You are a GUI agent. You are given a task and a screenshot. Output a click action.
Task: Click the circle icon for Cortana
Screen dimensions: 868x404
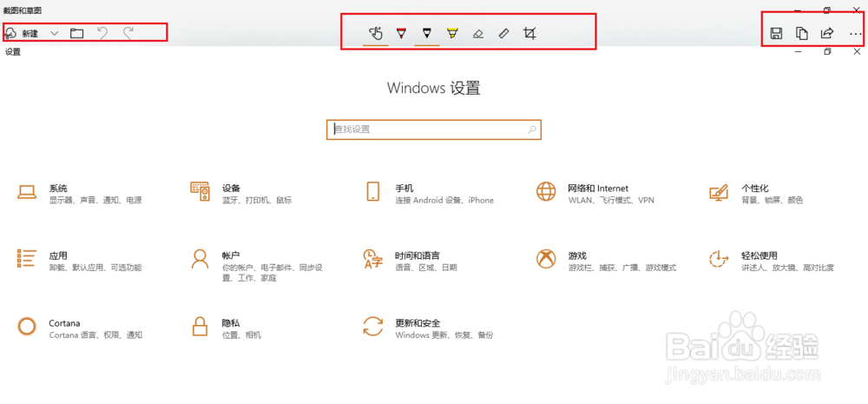27,326
